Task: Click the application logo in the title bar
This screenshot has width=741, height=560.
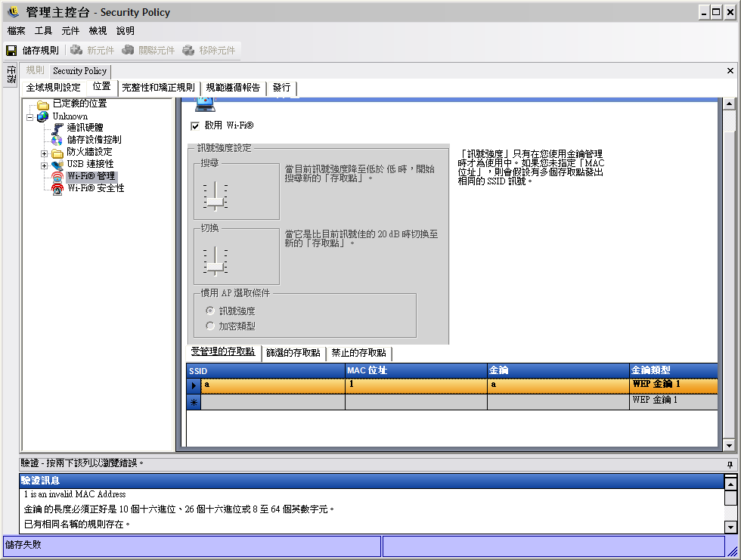Action: (x=13, y=12)
